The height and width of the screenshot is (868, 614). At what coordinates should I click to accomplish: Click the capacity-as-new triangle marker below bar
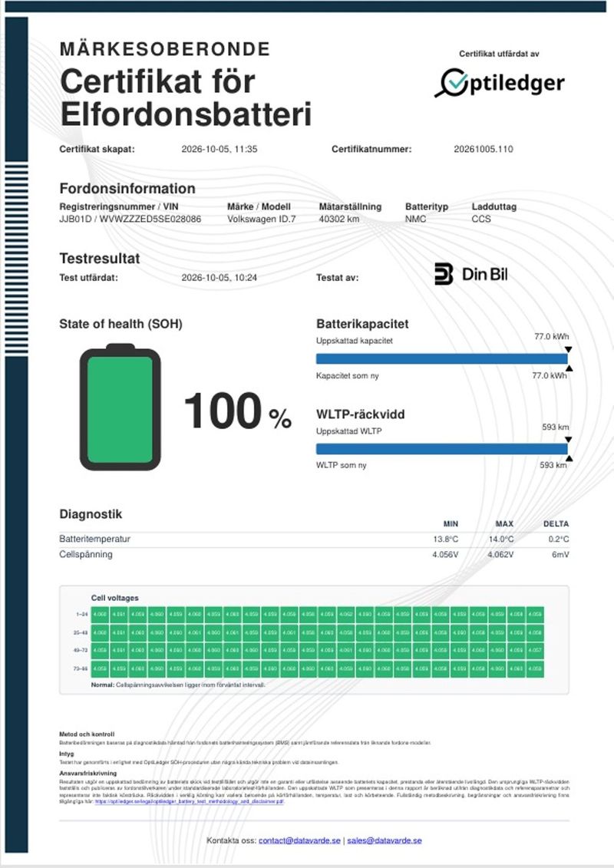click(569, 368)
